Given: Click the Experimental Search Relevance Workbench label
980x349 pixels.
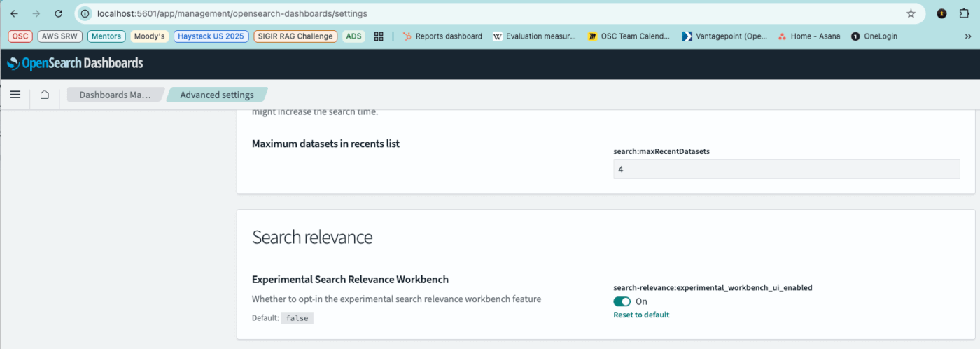Looking at the screenshot, I should (350, 280).
